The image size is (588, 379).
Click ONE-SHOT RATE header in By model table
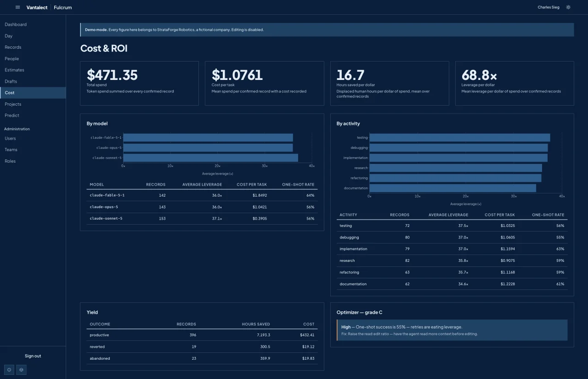tap(298, 185)
